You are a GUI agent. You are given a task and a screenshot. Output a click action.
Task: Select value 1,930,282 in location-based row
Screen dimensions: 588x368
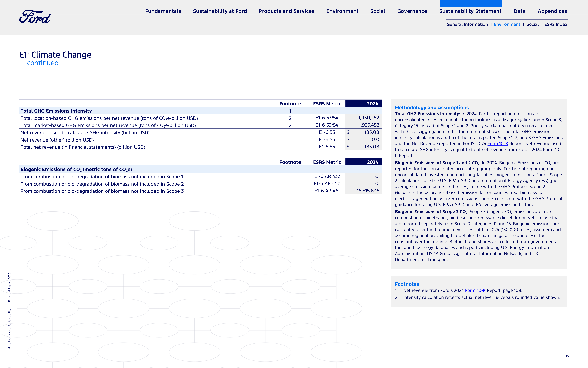click(x=369, y=118)
